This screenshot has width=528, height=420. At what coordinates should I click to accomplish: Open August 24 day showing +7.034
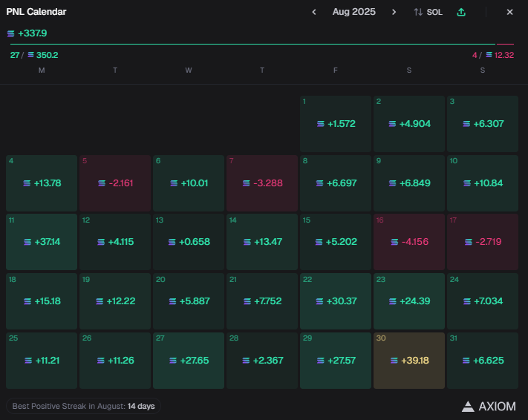pos(483,301)
